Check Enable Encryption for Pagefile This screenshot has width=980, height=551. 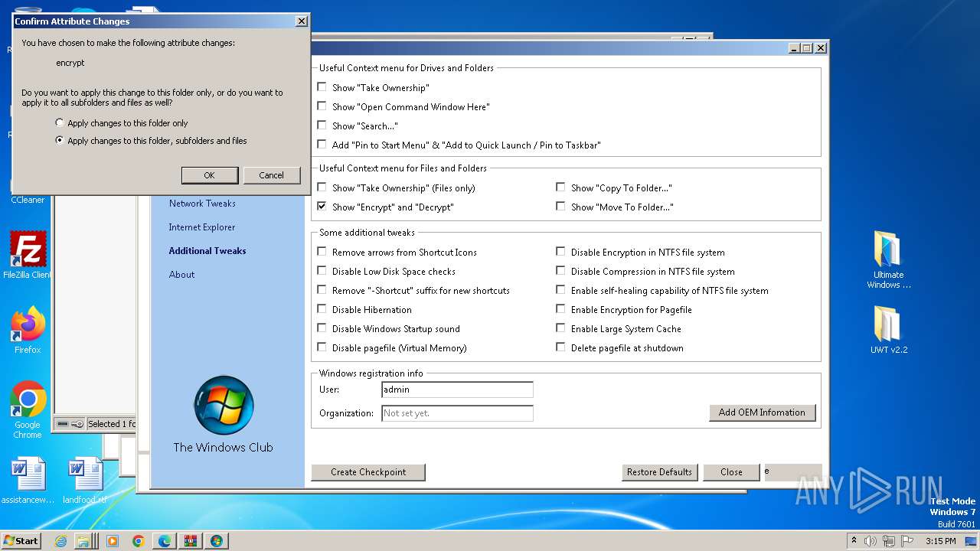pyautogui.click(x=560, y=309)
